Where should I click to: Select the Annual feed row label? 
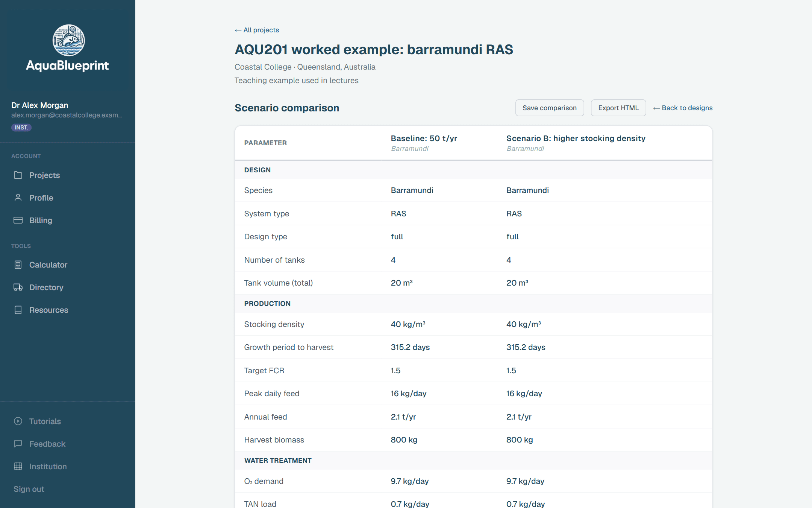(266, 417)
